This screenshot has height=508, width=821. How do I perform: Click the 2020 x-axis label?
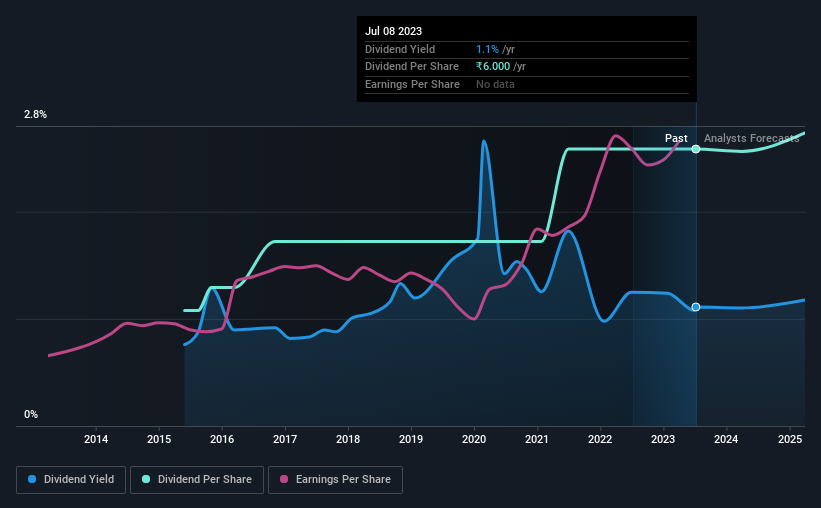(474, 439)
